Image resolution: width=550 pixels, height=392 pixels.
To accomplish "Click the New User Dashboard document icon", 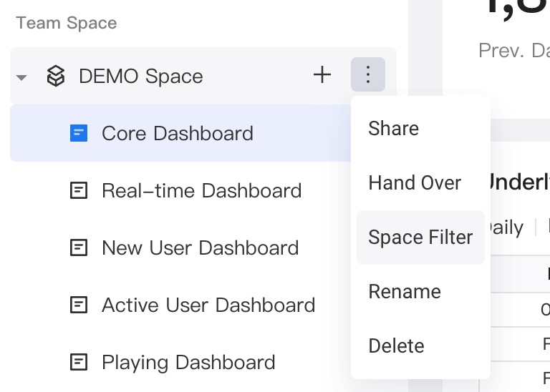I will pos(79,248).
